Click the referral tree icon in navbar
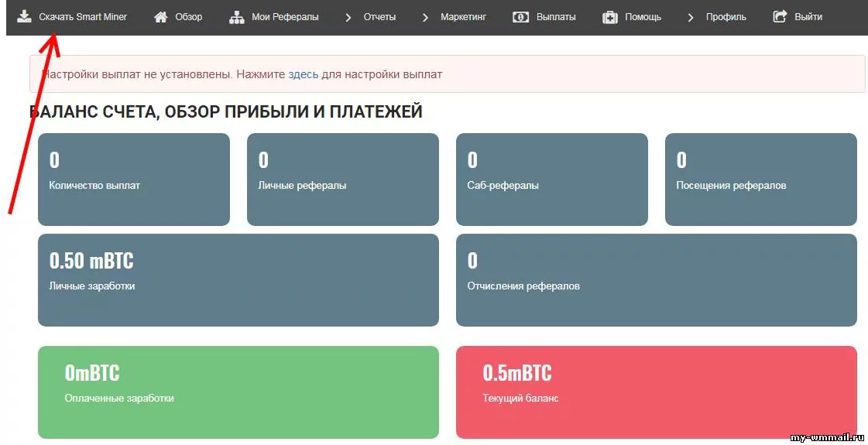 (237, 17)
